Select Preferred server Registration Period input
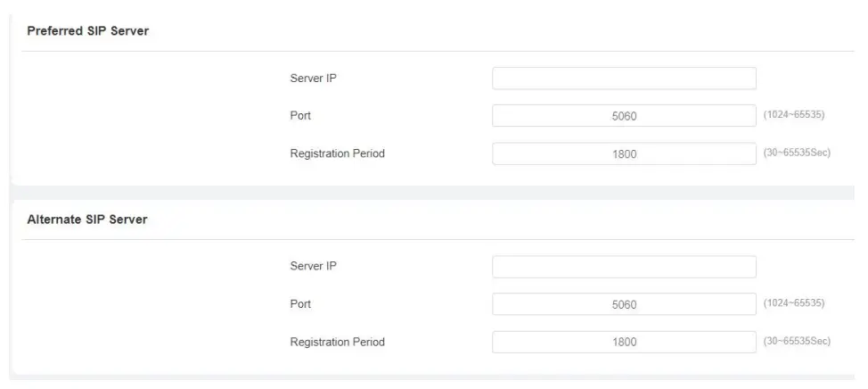This screenshot has width=868, height=389. click(x=624, y=153)
